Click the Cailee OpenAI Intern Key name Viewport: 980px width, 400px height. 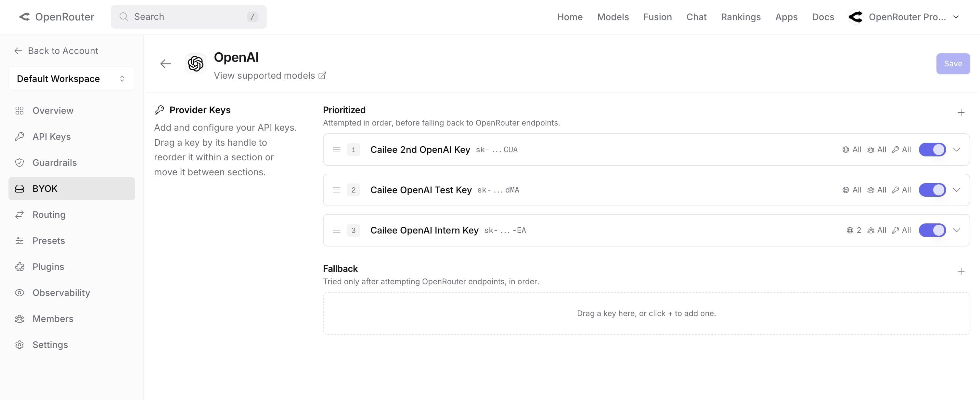point(424,230)
